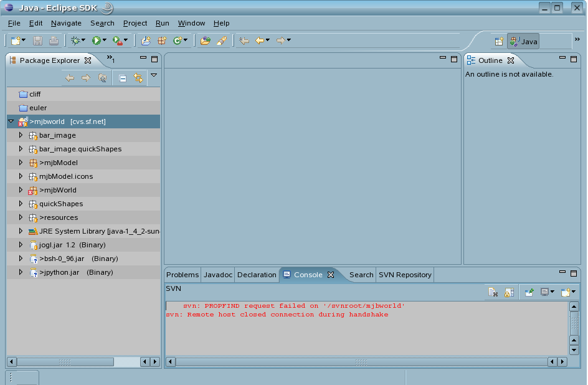Open the Debug configurations dropdown arrow
588x385 pixels.
click(x=83, y=40)
